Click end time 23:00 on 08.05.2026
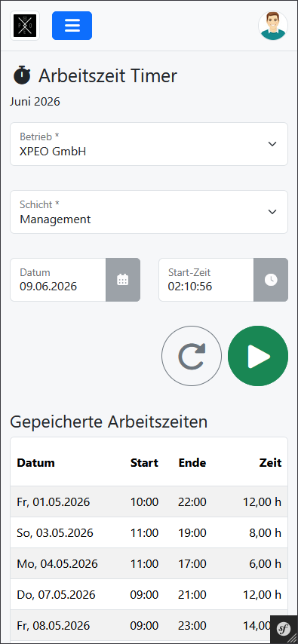 pyautogui.click(x=192, y=626)
